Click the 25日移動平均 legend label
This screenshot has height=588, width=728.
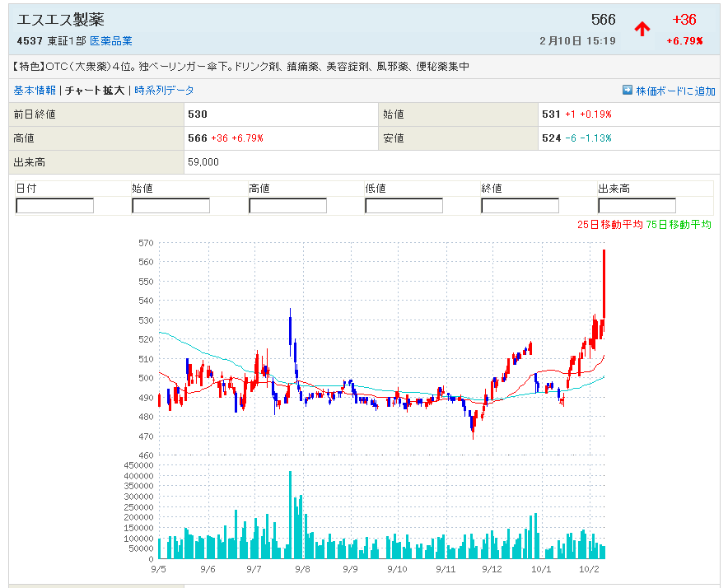[x=610, y=224]
